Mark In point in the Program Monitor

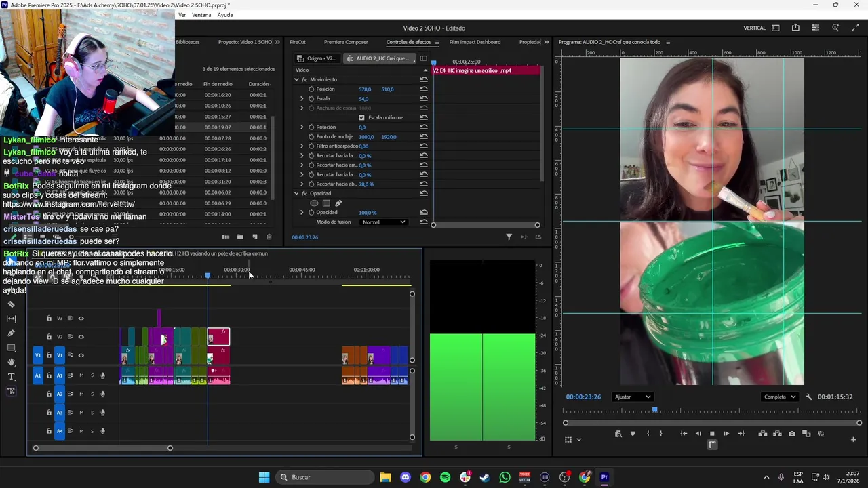[x=648, y=434]
